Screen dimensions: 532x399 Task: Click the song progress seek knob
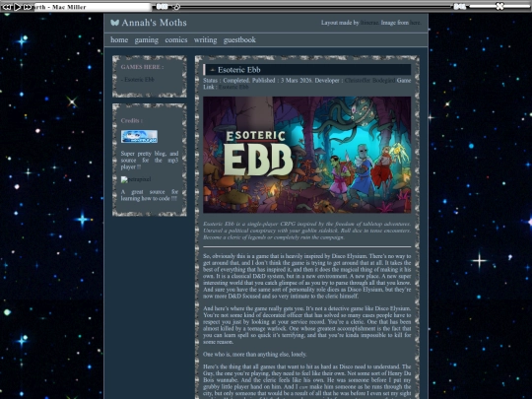(176, 7)
